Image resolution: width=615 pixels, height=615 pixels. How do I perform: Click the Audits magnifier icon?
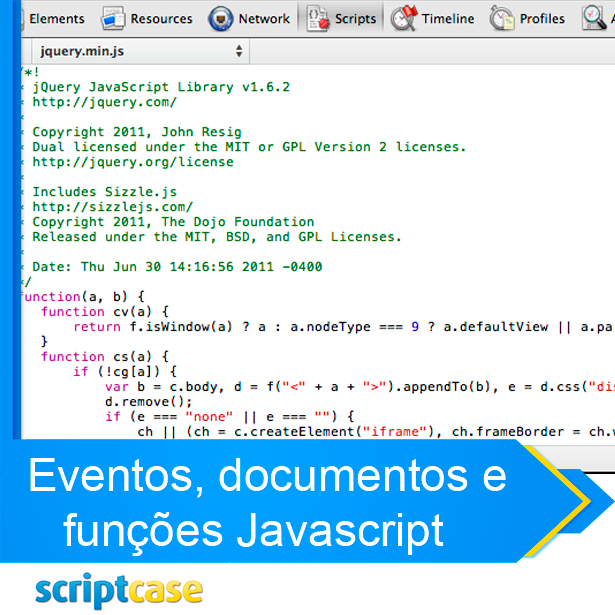[x=595, y=18]
